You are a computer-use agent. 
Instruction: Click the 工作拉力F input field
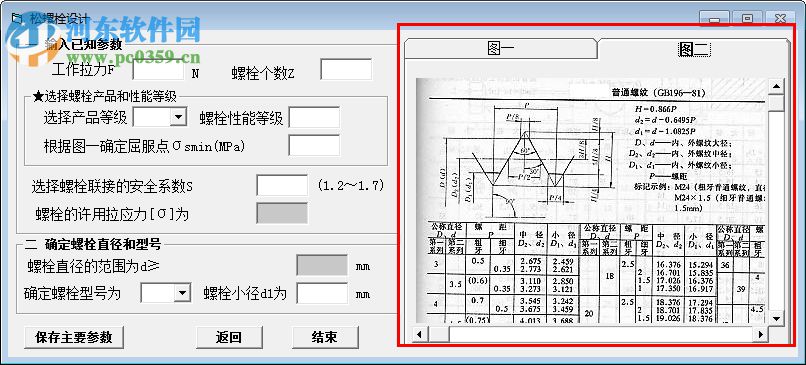pos(158,69)
